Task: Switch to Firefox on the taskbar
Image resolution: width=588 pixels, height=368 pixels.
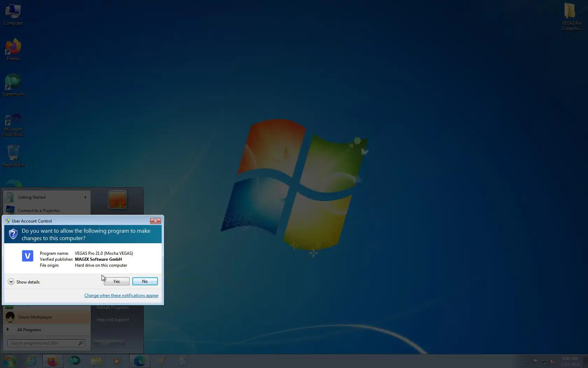Action: [x=53, y=361]
